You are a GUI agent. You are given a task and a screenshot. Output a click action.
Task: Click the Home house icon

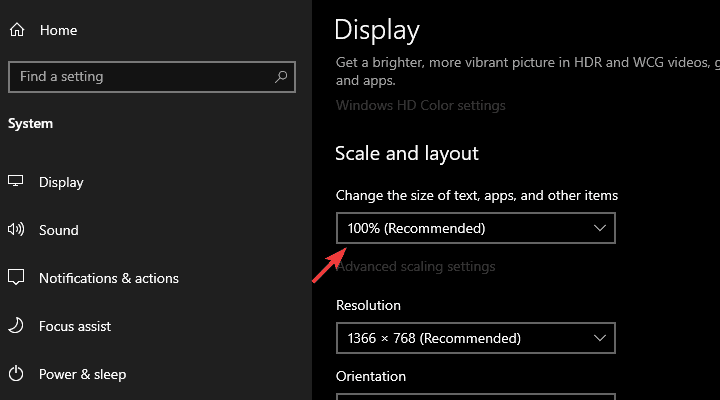pyautogui.click(x=17, y=30)
